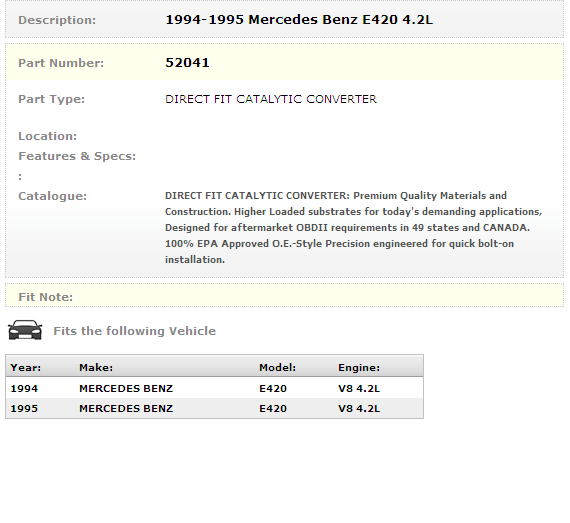Viewport: 570px width, 523px height.
Task: Click the Catalogue: label
Action: 53,196
